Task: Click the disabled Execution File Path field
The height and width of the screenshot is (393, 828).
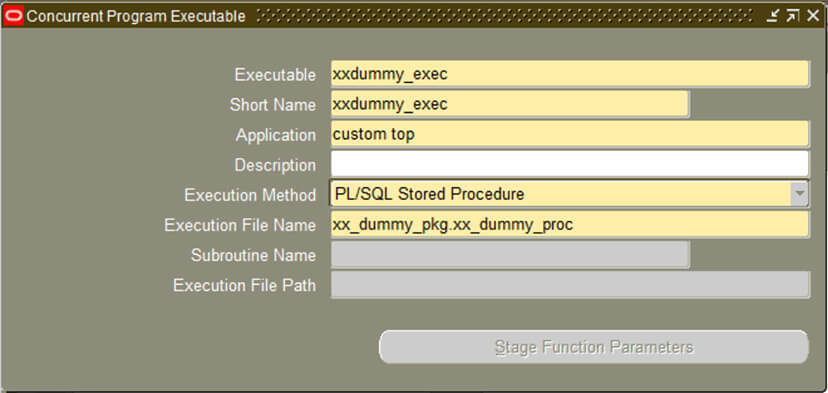Action: (570, 285)
